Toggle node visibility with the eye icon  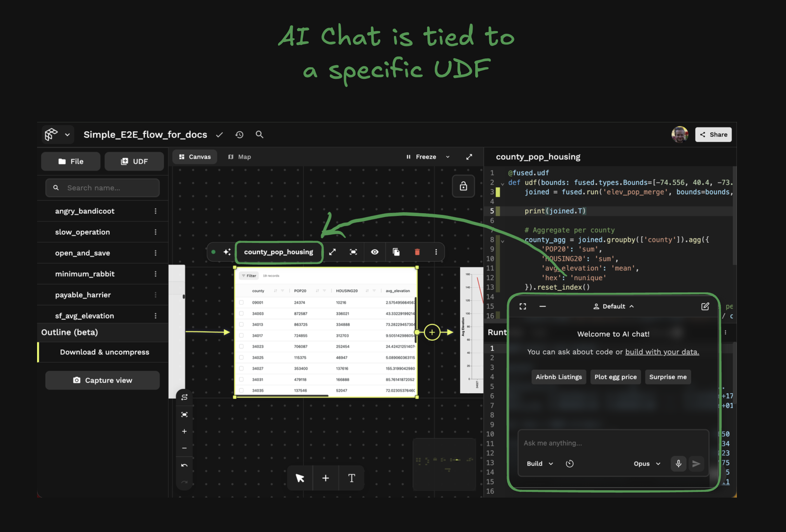coord(374,252)
